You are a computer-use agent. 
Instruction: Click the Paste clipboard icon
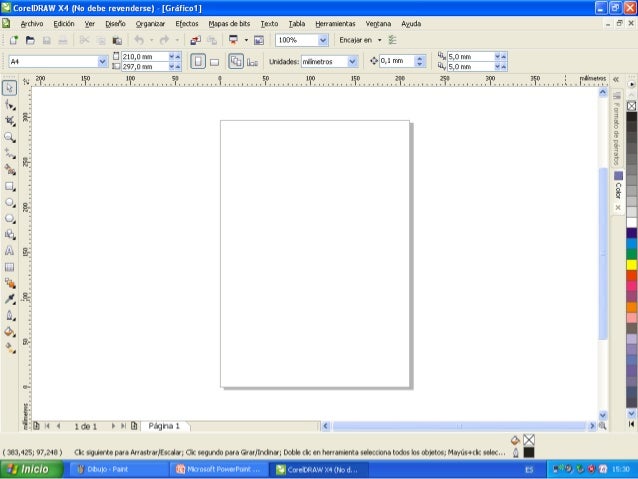[x=117, y=40]
